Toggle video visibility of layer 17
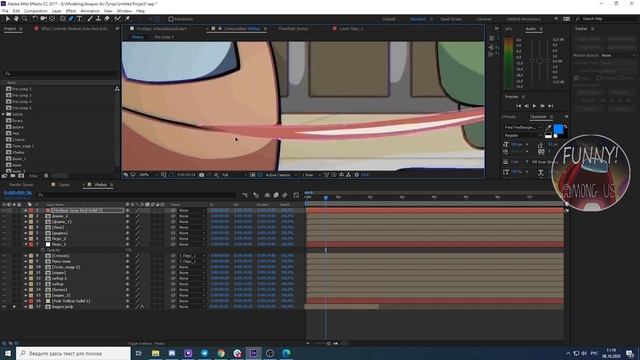Viewport: 640px width, 360px height. pyautogui.click(x=4, y=307)
